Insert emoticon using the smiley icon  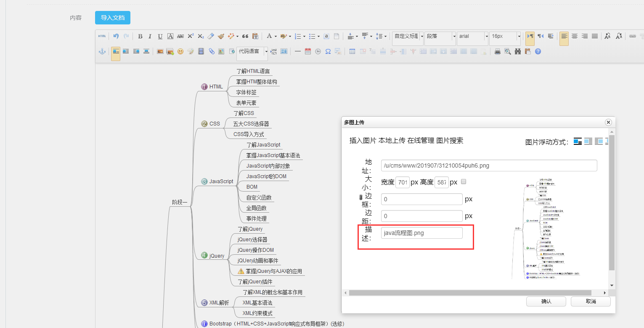pos(180,51)
